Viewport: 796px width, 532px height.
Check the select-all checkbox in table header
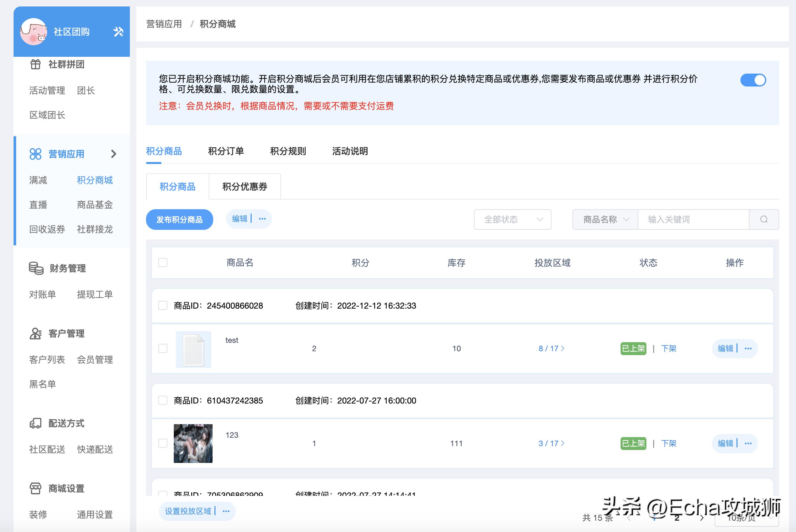tap(162, 262)
